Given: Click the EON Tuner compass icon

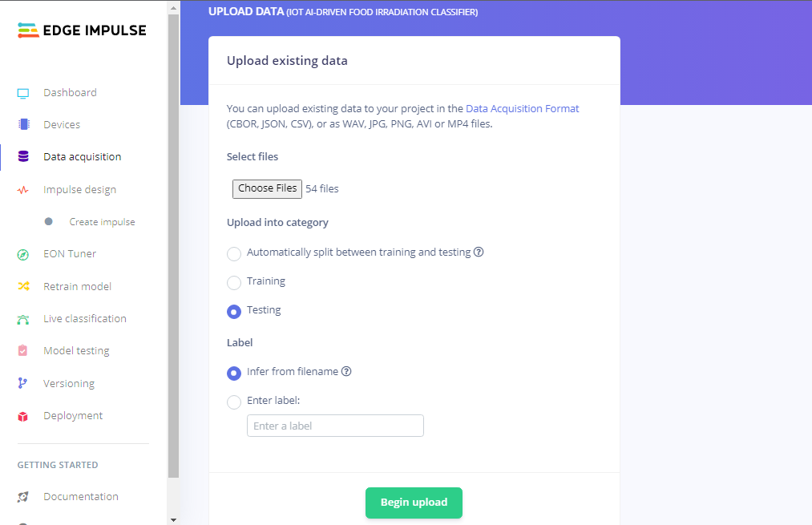Looking at the screenshot, I should [x=23, y=254].
